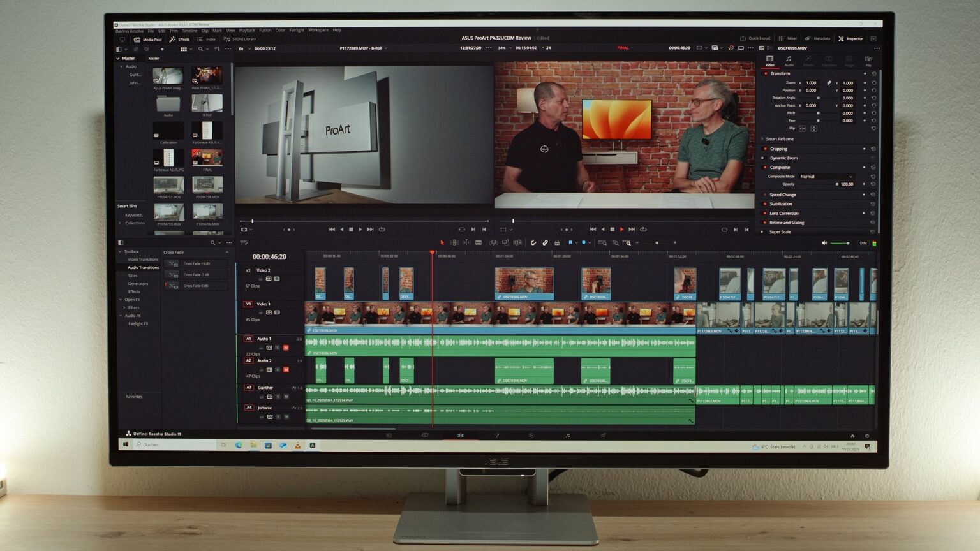
Task: Open the Color page icon at bottom
Action: [531, 436]
